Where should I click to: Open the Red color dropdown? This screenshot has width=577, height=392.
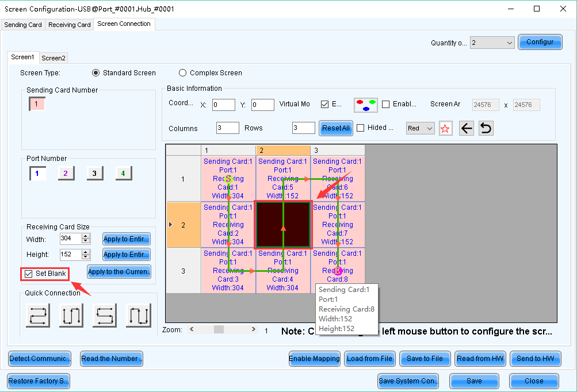point(420,128)
